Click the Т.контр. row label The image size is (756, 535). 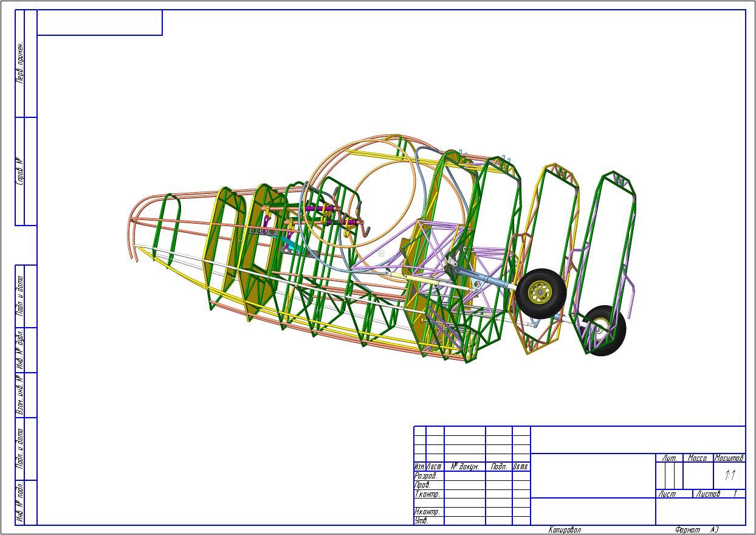click(x=427, y=494)
